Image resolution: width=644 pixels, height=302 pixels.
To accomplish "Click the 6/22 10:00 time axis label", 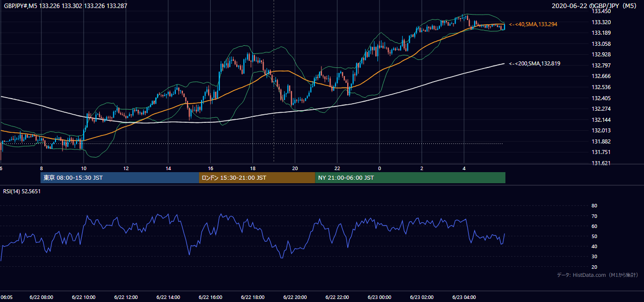I will pos(84,297).
